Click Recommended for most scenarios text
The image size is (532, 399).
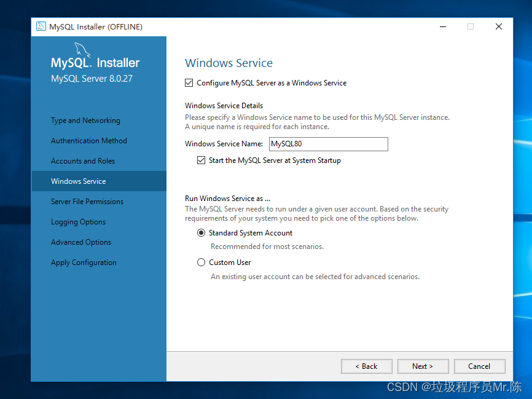click(267, 247)
